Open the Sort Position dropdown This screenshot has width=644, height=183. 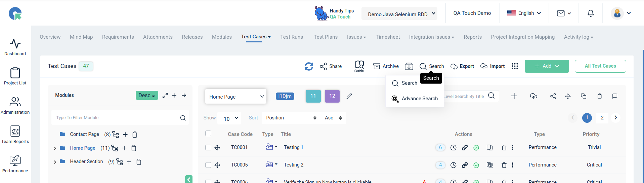[291, 118]
